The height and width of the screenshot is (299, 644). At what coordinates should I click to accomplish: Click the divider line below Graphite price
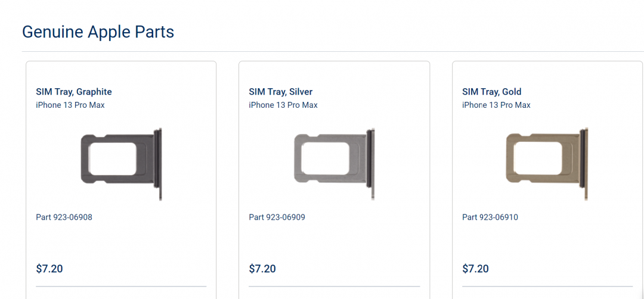[x=121, y=286]
